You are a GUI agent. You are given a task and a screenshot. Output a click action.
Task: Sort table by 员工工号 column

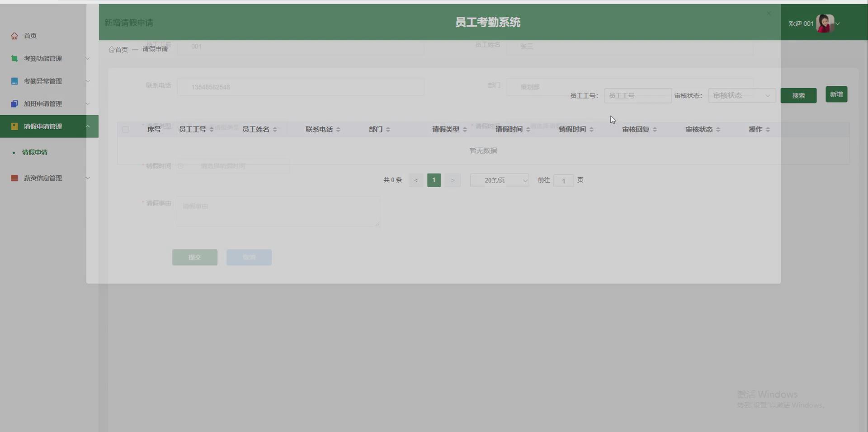(212, 130)
